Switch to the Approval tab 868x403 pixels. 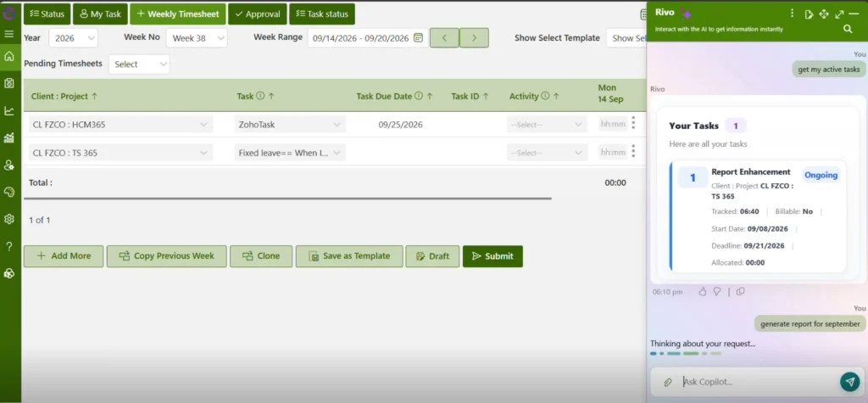tap(258, 14)
